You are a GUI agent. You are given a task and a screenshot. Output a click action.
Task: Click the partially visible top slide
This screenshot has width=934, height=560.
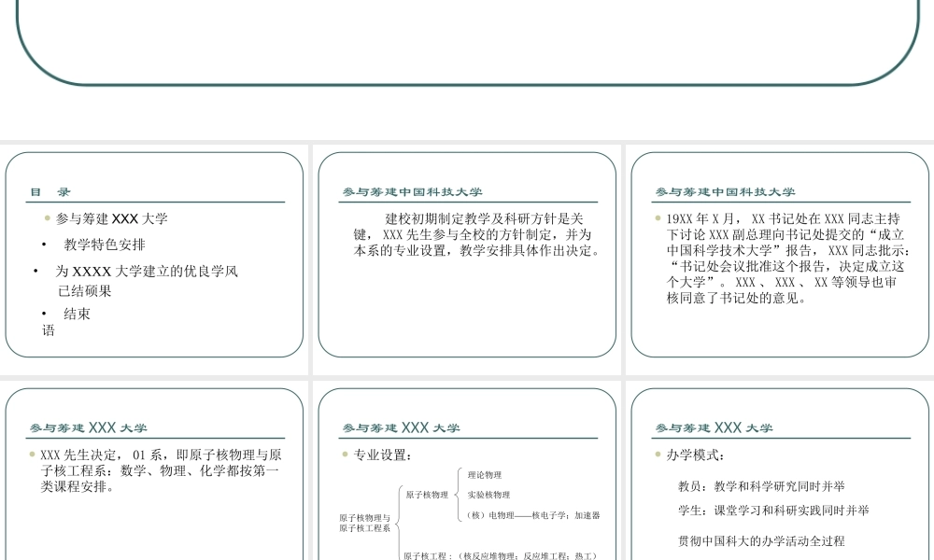coord(467,42)
